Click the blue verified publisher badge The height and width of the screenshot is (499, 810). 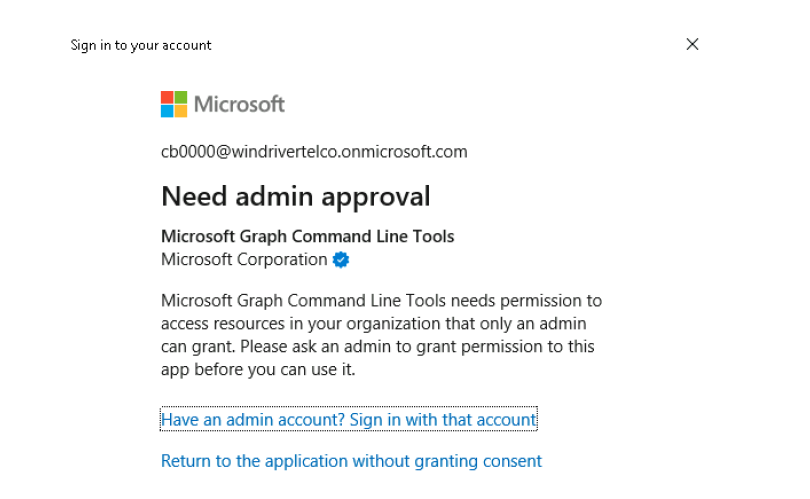tap(341, 260)
